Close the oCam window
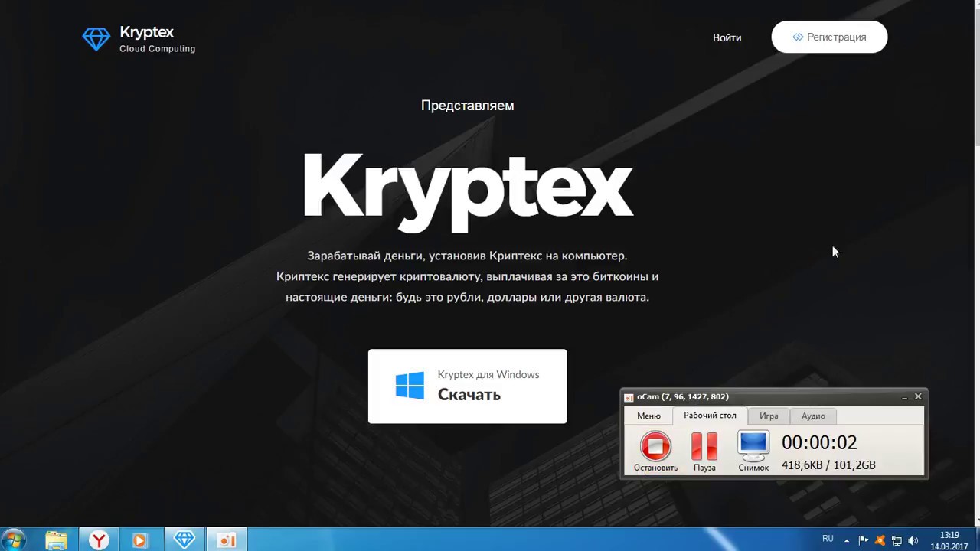The height and width of the screenshot is (551, 980). click(x=918, y=396)
